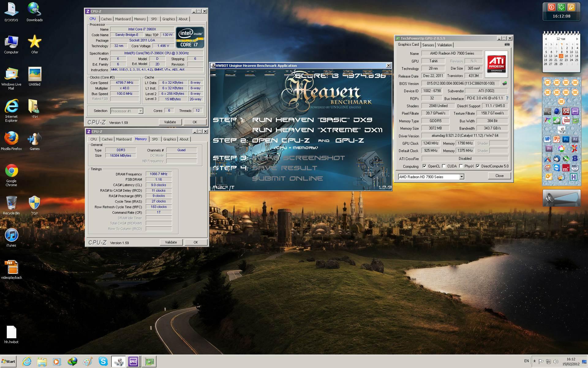
Task: Select the hh.hwbot file on desktop
Action: coord(11,335)
